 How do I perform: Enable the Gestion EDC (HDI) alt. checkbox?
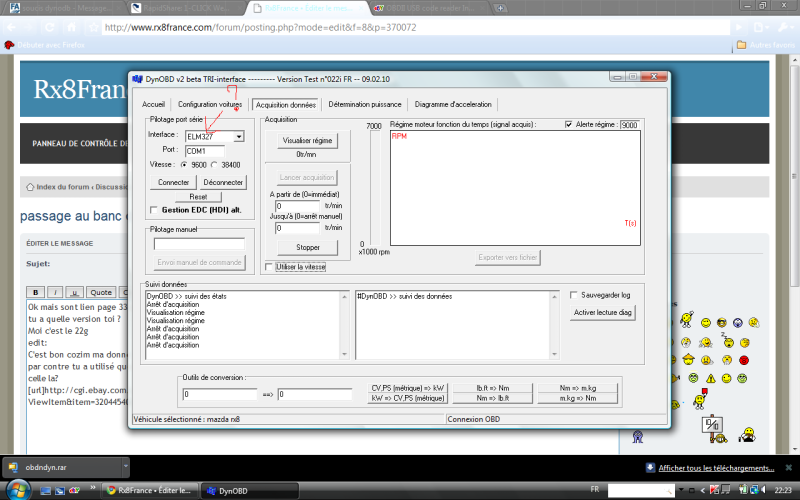coord(153,210)
